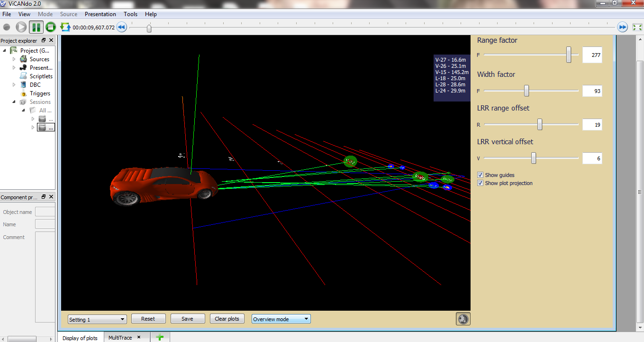The width and height of the screenshot is (644, 342).
Task: Close the Component properties panel
Action: (x=51, y=197)
